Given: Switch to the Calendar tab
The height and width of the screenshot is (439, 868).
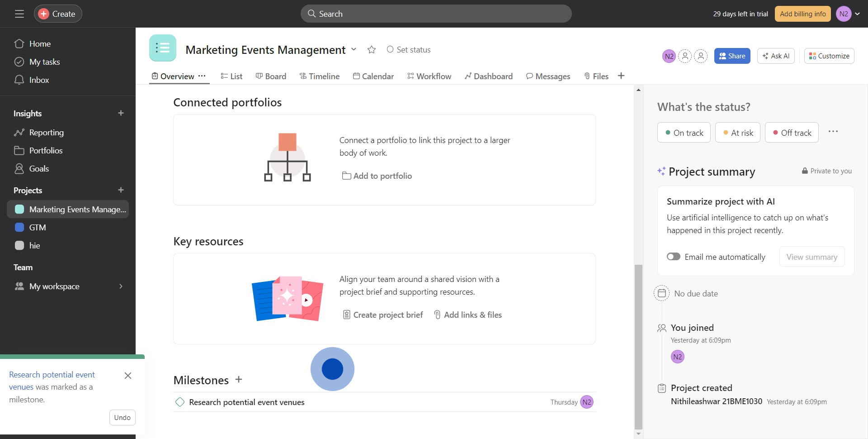Looking at the screenshot, I should (373, 76).
